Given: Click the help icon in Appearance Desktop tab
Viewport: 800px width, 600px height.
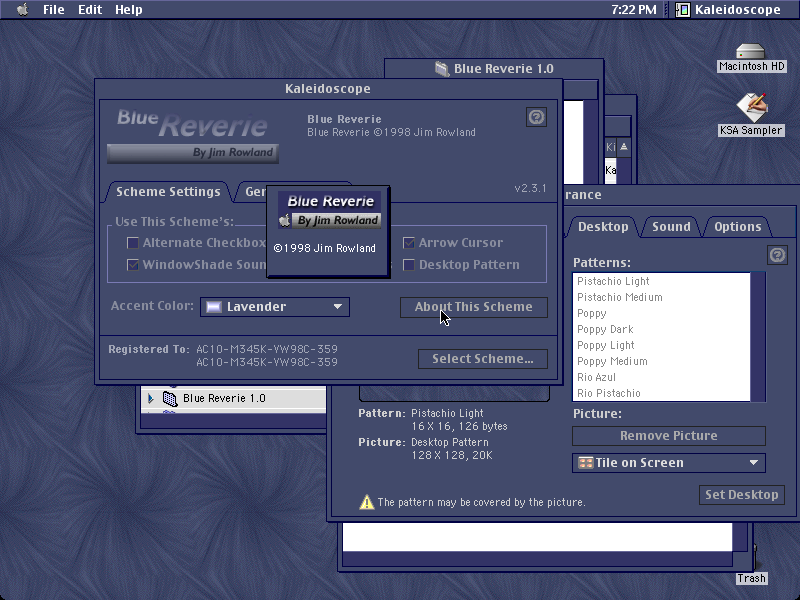Looking at the screenshot, I should coord(777,255).
